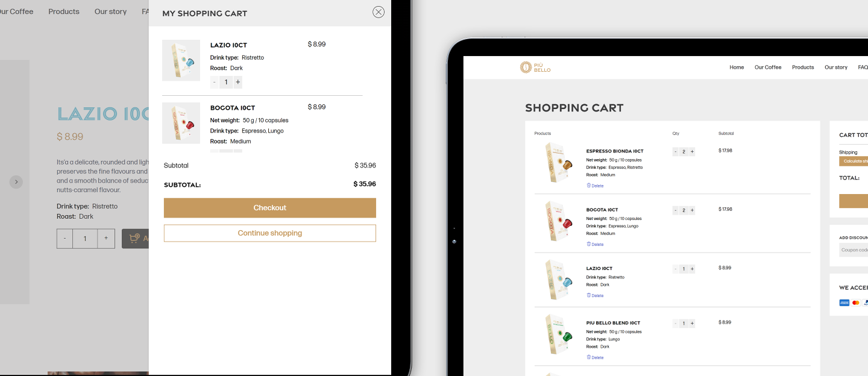This screenshot has width=868, height=376.
Task: Click LAZIO 10CT title on tablet cart
Action: [x=599, y=268]
